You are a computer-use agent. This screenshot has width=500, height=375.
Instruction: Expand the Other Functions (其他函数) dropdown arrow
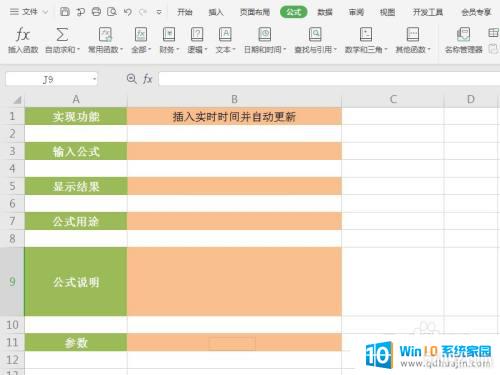429,50
